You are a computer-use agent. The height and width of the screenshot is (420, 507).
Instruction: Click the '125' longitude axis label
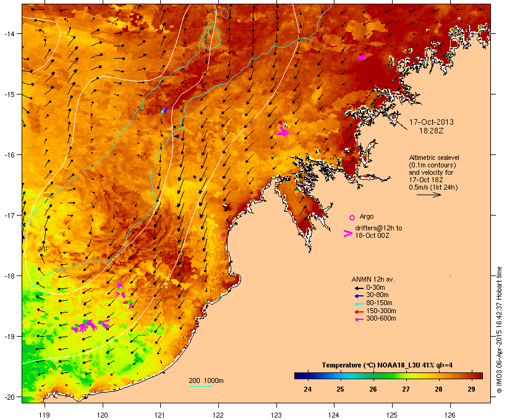[x=392, y=415]
